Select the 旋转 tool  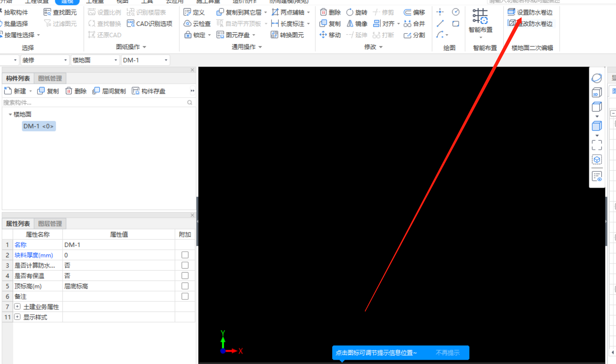click(x=357, y=12)
